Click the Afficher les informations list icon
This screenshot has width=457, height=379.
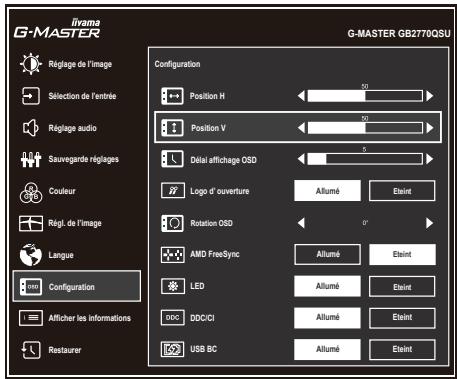(x=31, y=318)
